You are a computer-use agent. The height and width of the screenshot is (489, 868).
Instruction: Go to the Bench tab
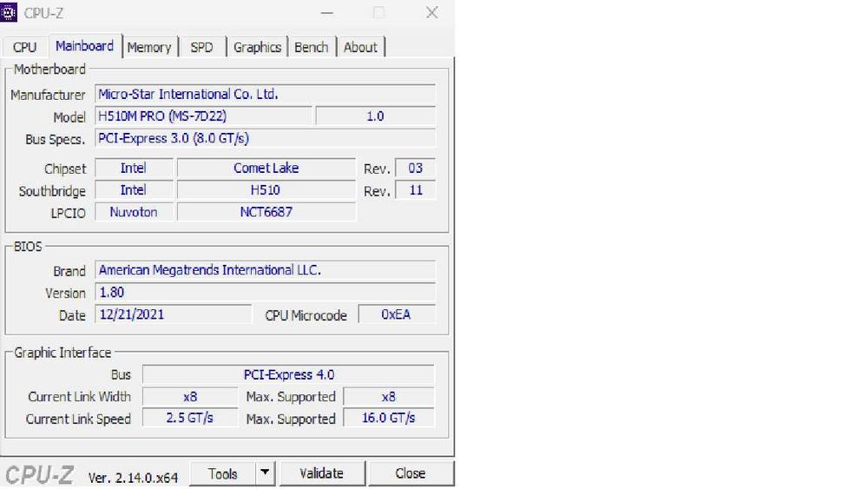tap(311, 47)
